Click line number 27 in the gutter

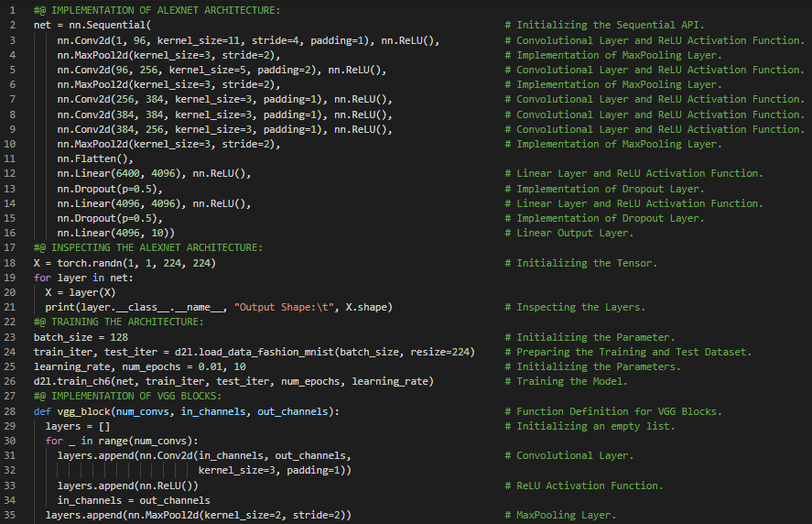(x=15, y=397)
